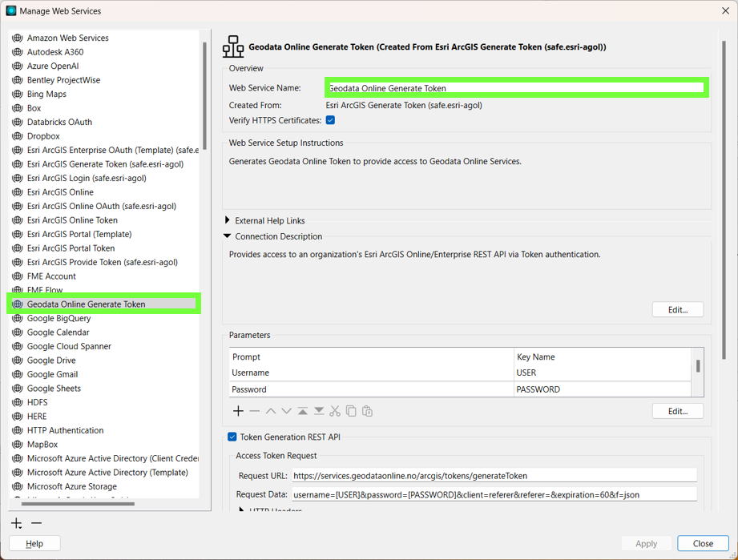Click the Close button
The height and width of the screenshot is (560, 738).
(x=704, y=543)
